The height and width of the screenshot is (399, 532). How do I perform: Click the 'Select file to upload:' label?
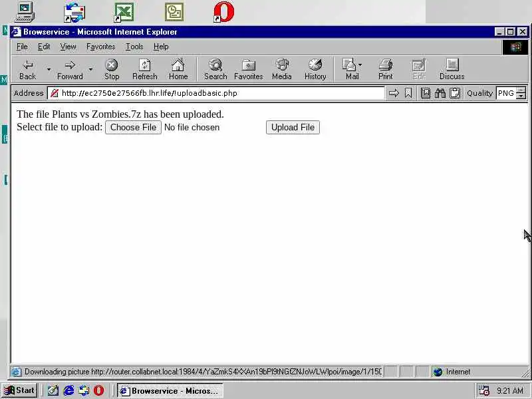click(59, 127)
